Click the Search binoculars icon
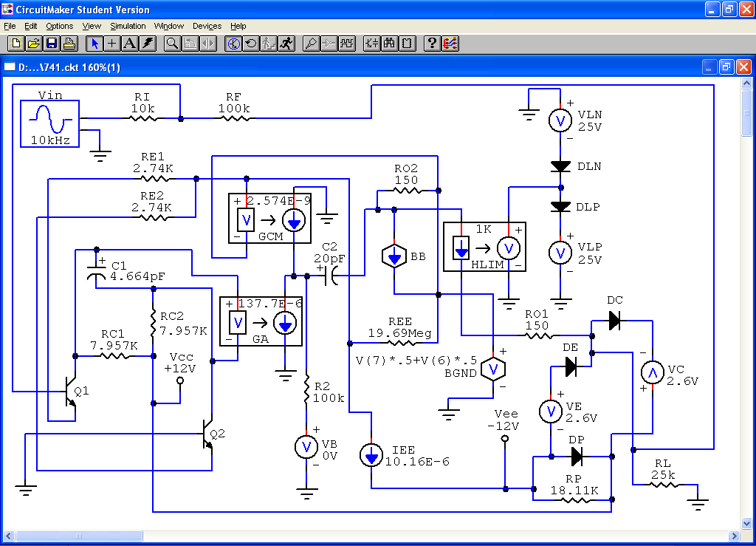Screen dimensions: 756x546 (x=389, y=44)
